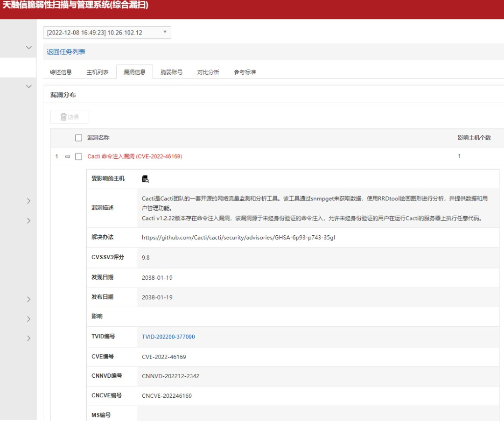Toggle select-all checkbox in table header
Image resolution: width=504 pixels, height=423 pixels.
coord(78,138)
